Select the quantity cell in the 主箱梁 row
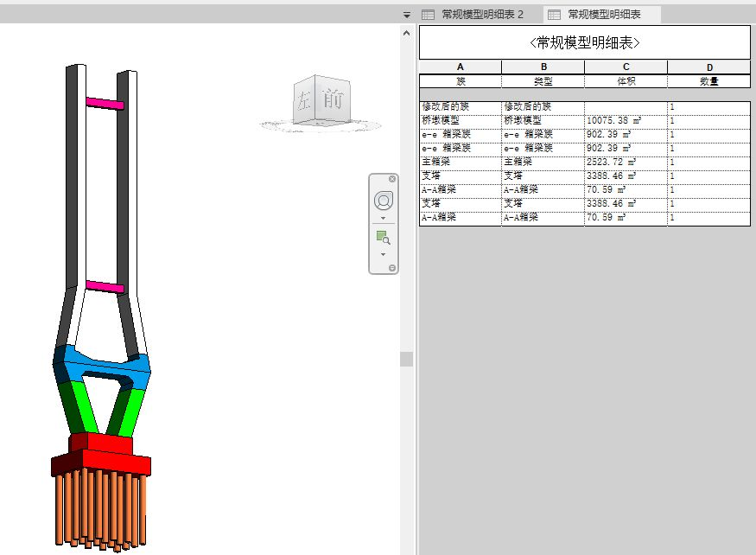The width and height of the screenshot is (756, 555). (x=709, y=163)
